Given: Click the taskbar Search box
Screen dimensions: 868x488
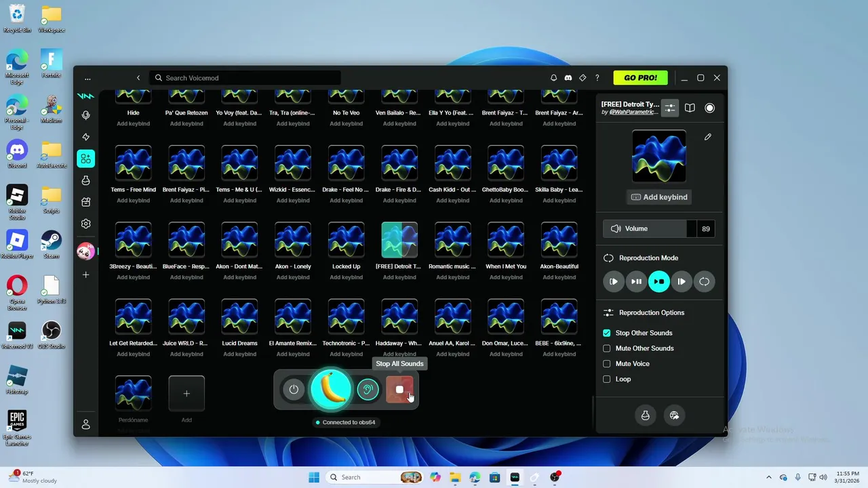Looking at the screenshot, I should click(375, 477).
